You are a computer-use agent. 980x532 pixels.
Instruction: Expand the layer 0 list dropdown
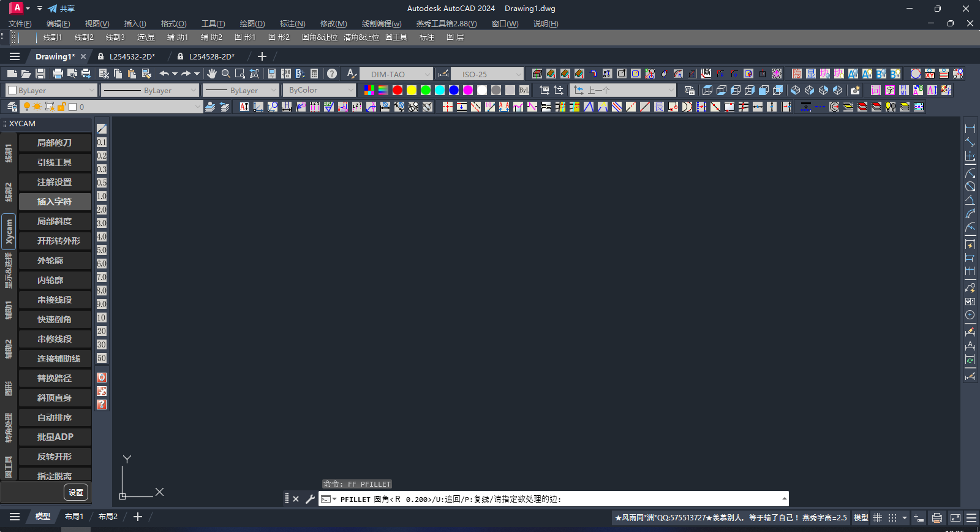pos(198,107)
